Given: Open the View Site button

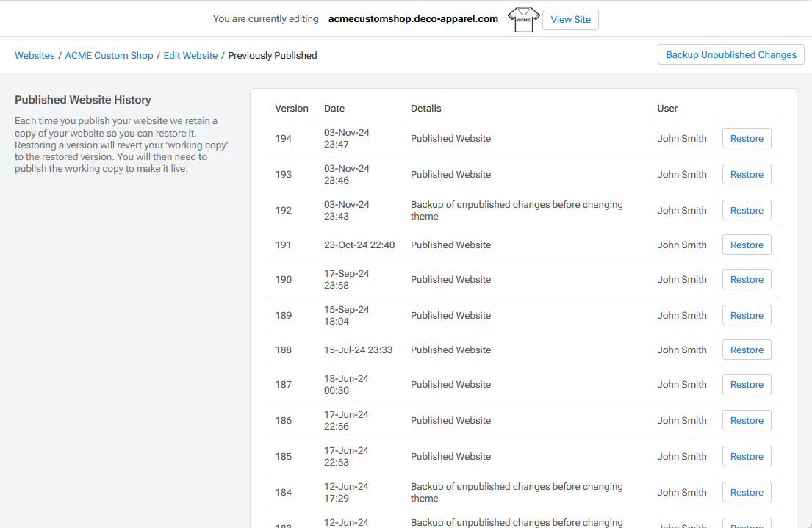Looking at the screenshot, I should point(570,20).
